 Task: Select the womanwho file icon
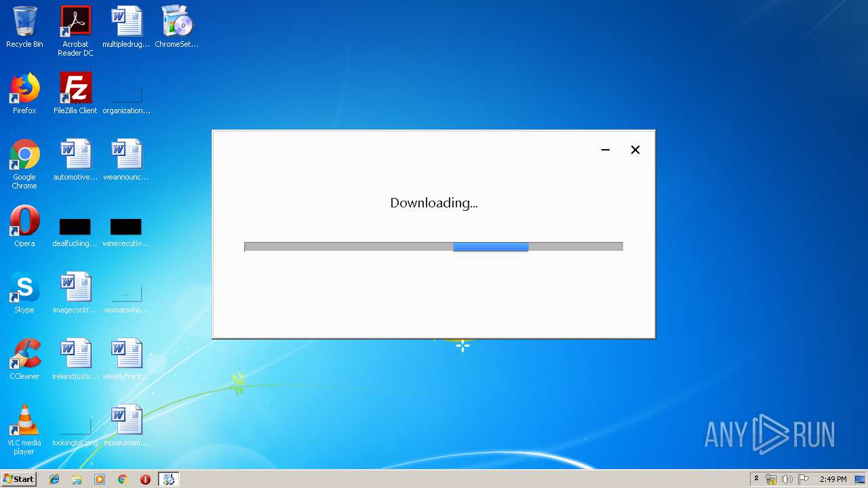[126, 298]
